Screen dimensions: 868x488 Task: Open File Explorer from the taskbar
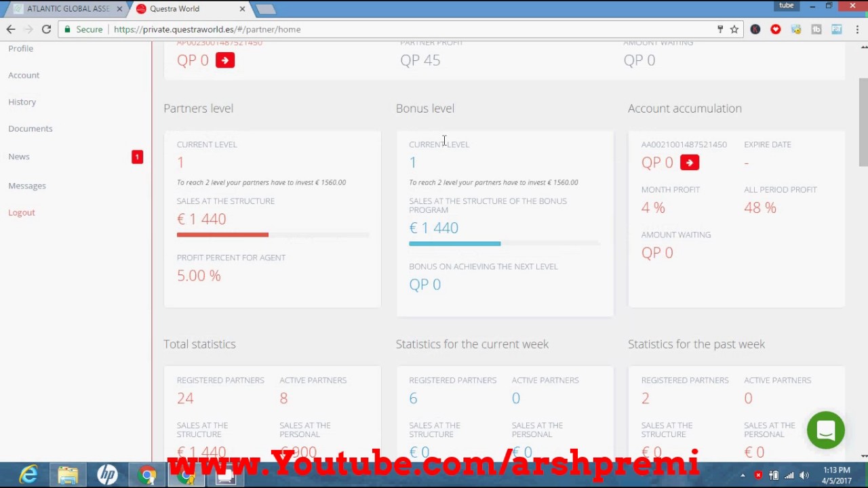[x=68, y=474]
